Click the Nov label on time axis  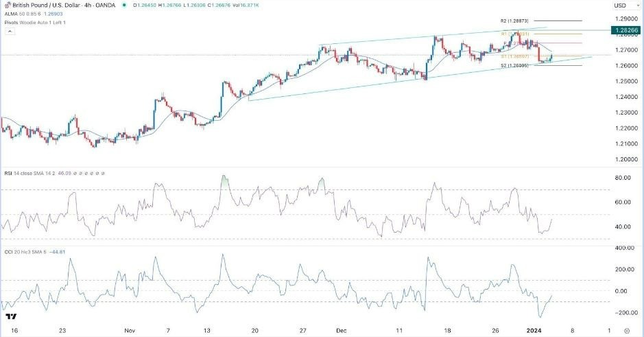(130, 330)
